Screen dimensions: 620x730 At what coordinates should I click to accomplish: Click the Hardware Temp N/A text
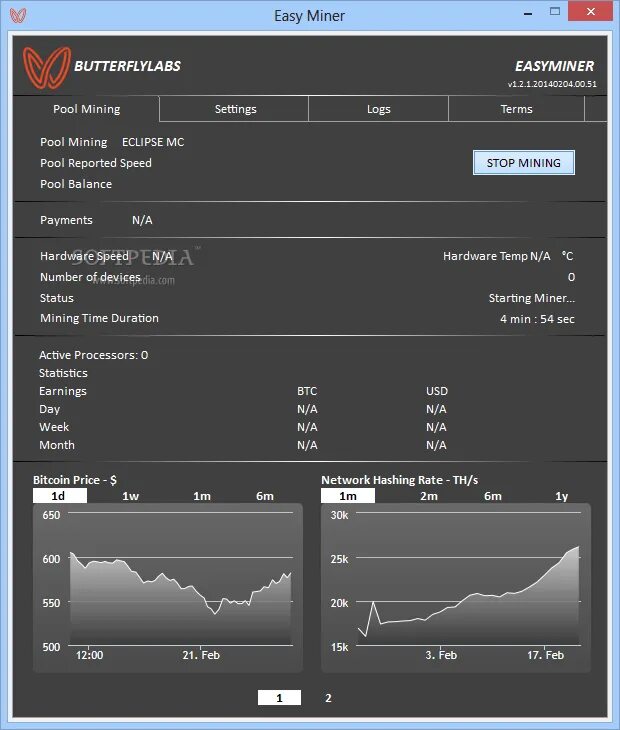point(496,256)
